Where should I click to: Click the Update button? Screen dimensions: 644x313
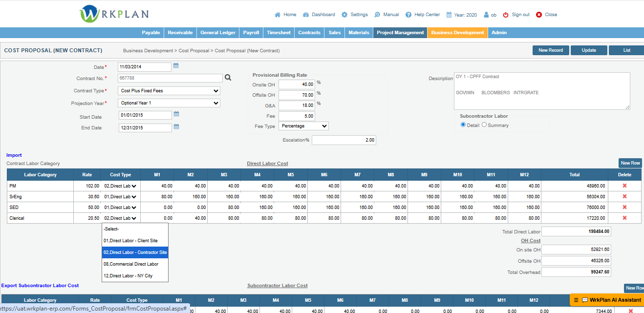589,50
